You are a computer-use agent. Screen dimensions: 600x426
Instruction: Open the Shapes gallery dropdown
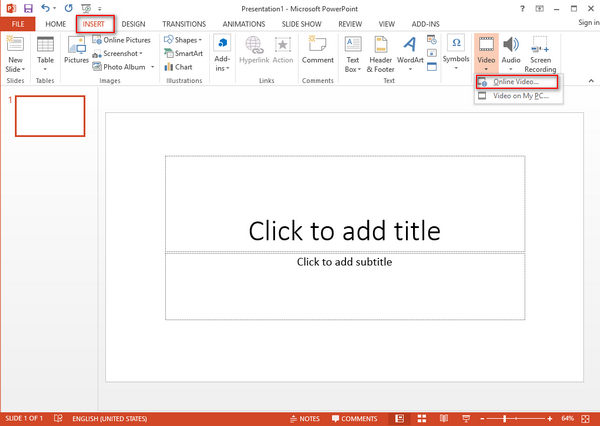pos(183,40)
